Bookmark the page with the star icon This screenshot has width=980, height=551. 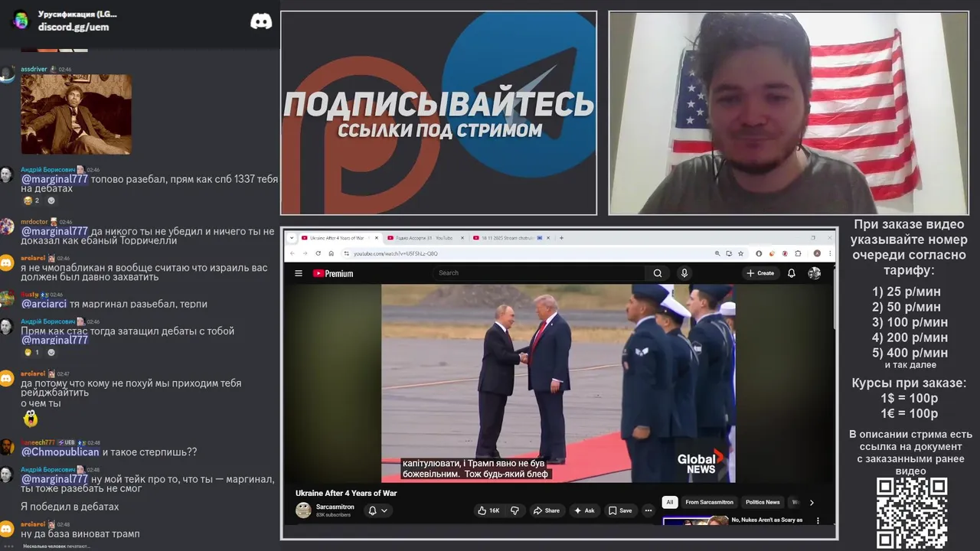point(740,253)
